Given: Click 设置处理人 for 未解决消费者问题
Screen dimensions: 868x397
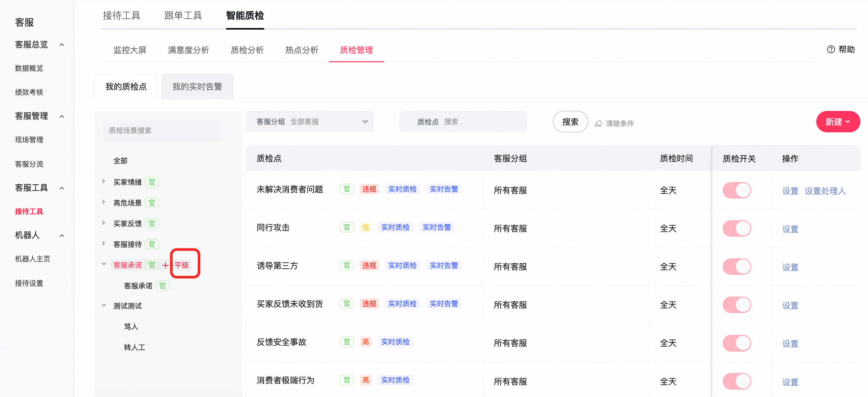Looking at the screenshot, I should coord(825,191).
